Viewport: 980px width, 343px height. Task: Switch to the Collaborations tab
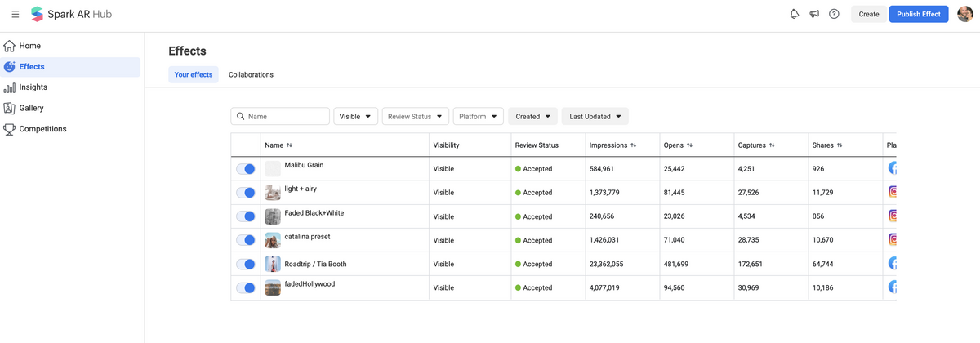[251, 74]
